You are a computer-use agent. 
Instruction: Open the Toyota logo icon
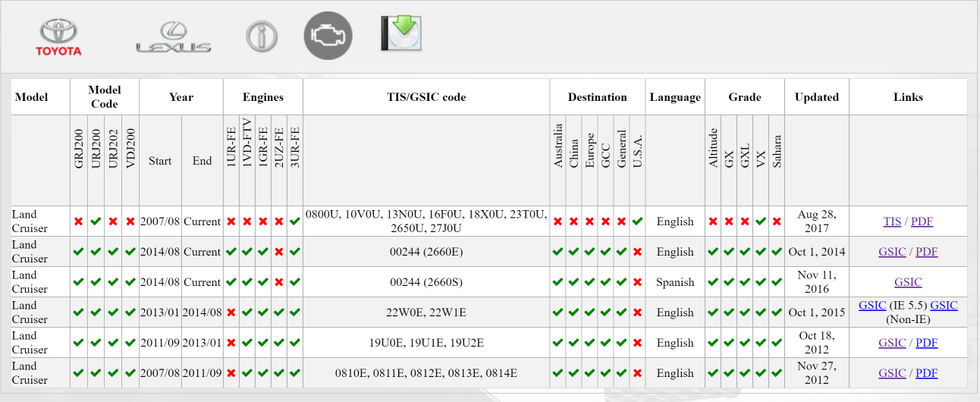click(58, 38)
